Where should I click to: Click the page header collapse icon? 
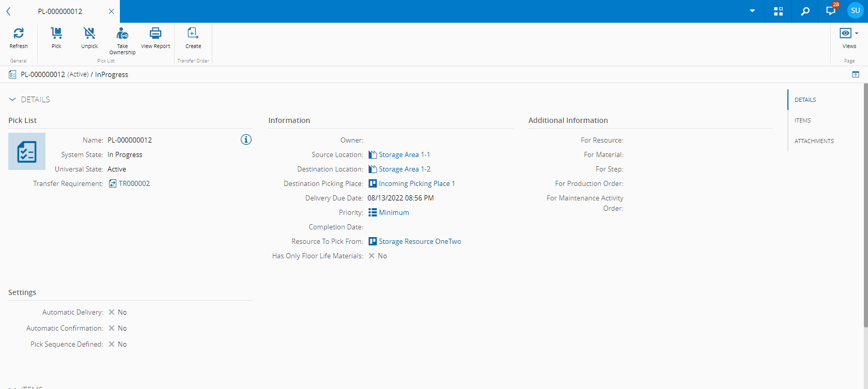point(856,74)
